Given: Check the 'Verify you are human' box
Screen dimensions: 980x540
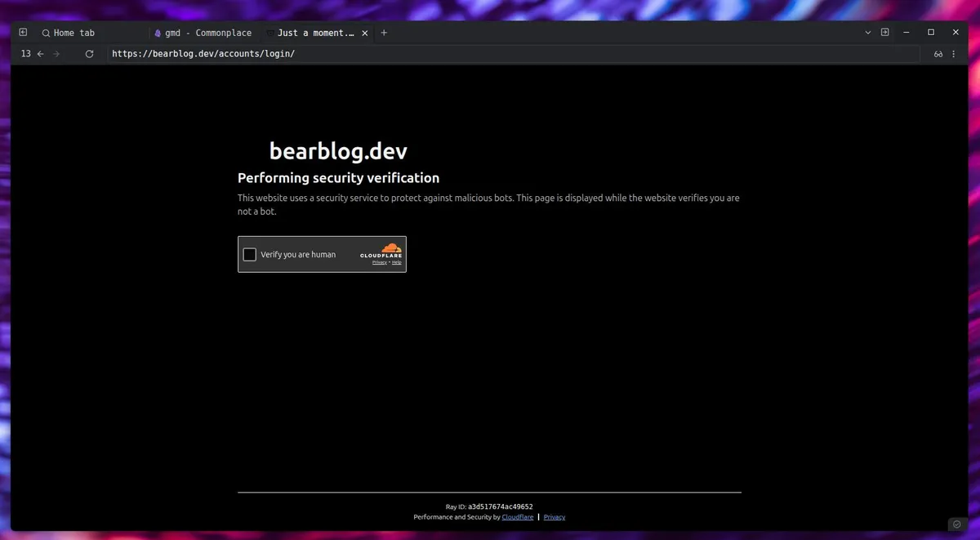Looking at the screenshot, I should click(x=250, y=254).
